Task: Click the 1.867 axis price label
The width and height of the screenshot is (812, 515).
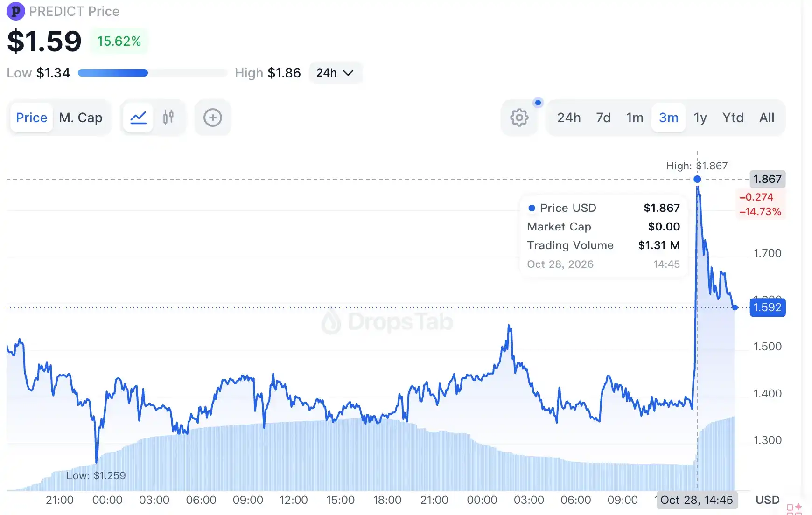Action: [767, 179]
